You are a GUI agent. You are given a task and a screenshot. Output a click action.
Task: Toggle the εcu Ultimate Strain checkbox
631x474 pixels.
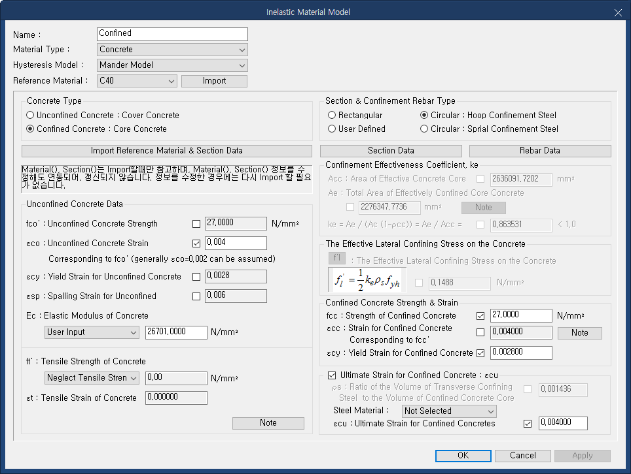(527, 424)
